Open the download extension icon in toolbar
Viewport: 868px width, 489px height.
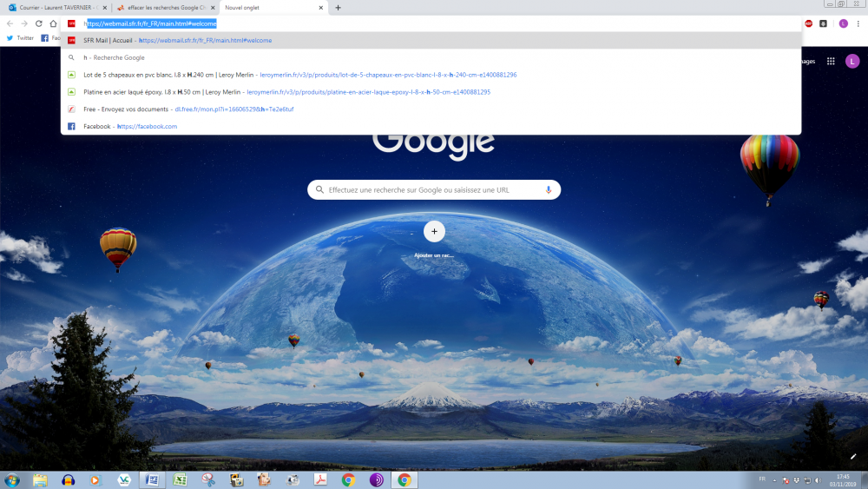click(x=823, y=23)
